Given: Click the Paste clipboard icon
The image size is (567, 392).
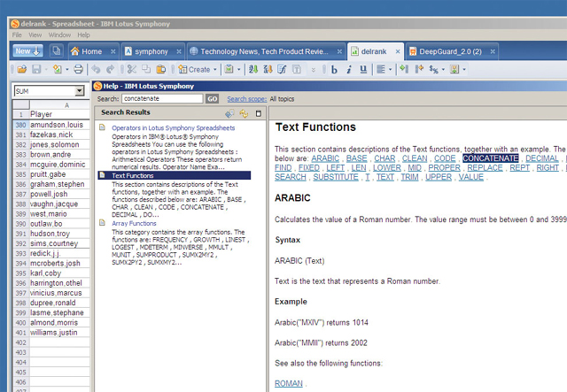Looking at the screenshot, I should pyautogui.click(x=161, y=69).
